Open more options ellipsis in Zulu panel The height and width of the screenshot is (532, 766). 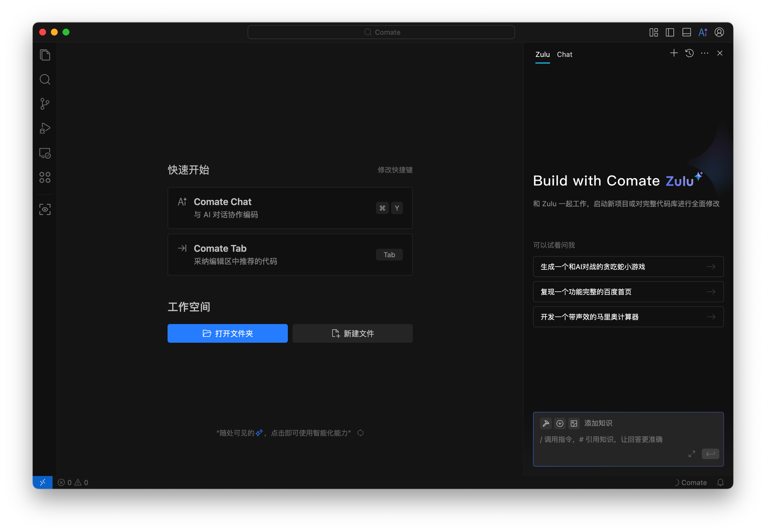[705, 53]
